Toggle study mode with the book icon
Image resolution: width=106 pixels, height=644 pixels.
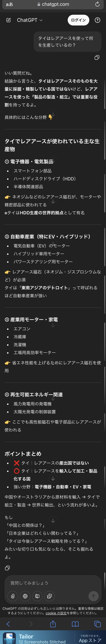point(37,596)
